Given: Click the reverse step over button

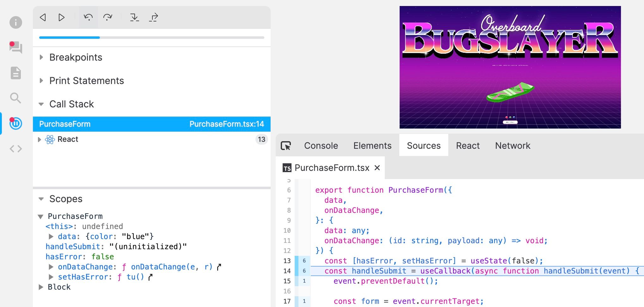Looking at the screenshot, I should coord(88,17).
